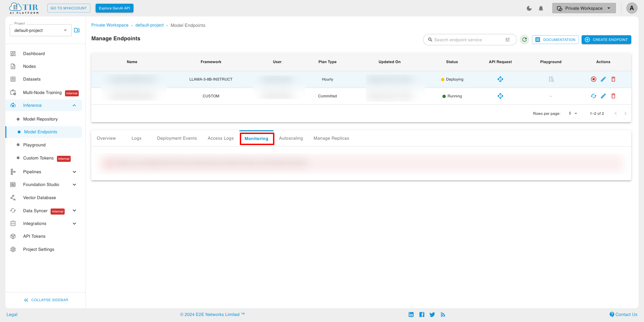Open Contact Us link
This screenshot has width=644, height=322.
click(x=624, y=315)
